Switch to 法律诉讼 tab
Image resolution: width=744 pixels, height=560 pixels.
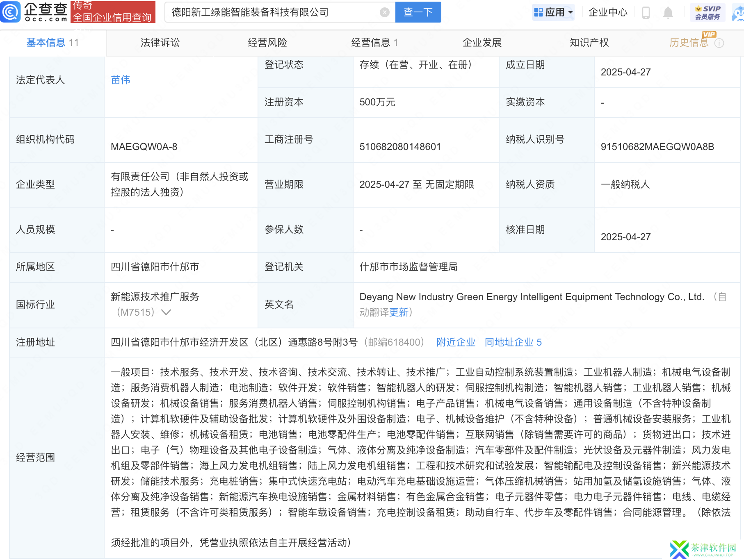(160, 43)
